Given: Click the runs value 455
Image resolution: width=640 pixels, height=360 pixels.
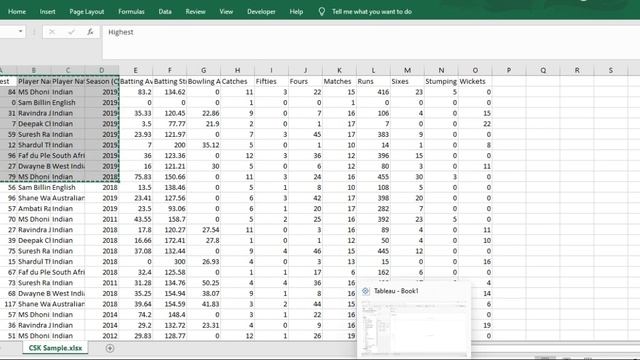Looking at the screenshot, I should 373,177.
